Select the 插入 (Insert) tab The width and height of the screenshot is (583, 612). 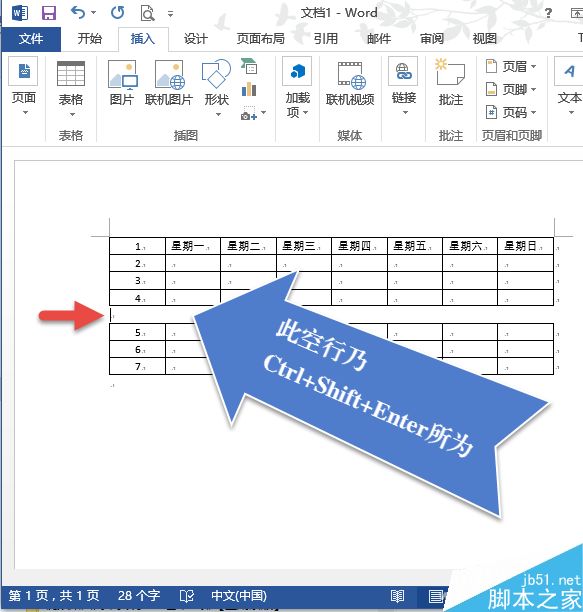[143, 39]
